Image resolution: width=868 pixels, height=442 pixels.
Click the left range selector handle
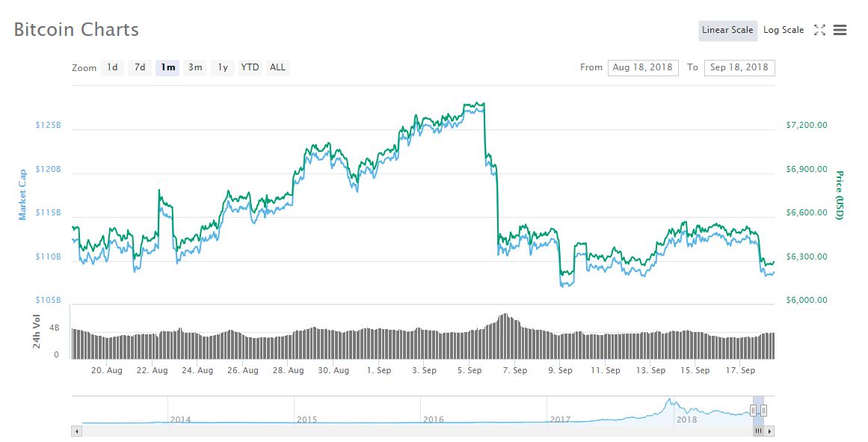[x=753, y=410]
